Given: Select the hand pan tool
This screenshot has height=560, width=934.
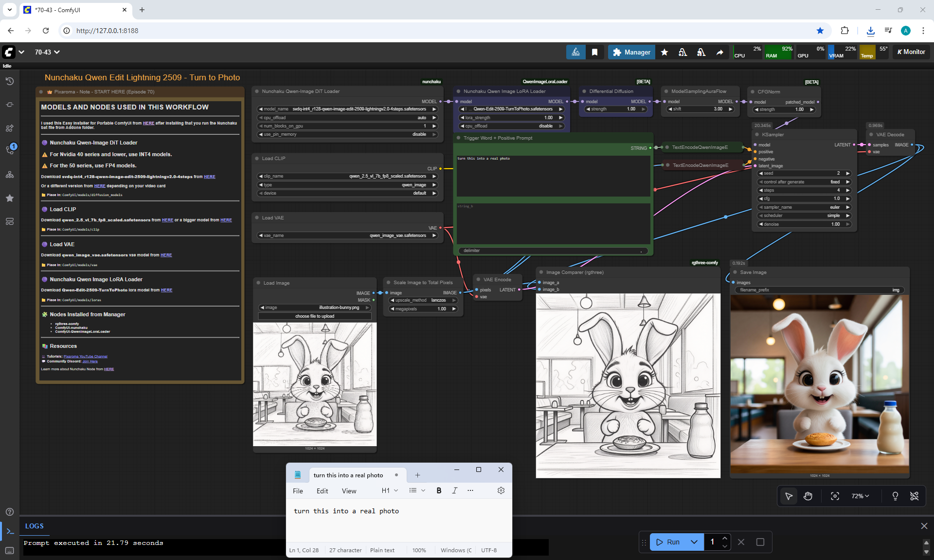Looking at the screenshot, I should (x=808, y=496).
